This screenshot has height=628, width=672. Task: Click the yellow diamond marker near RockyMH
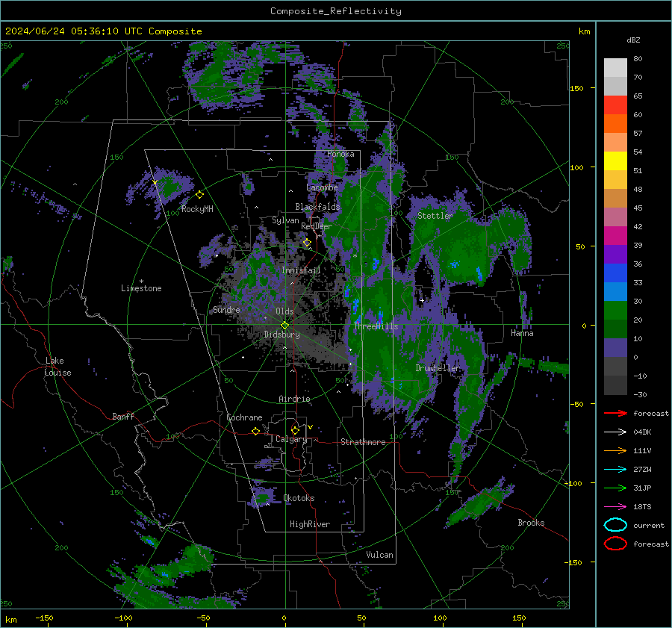(199, 195)
